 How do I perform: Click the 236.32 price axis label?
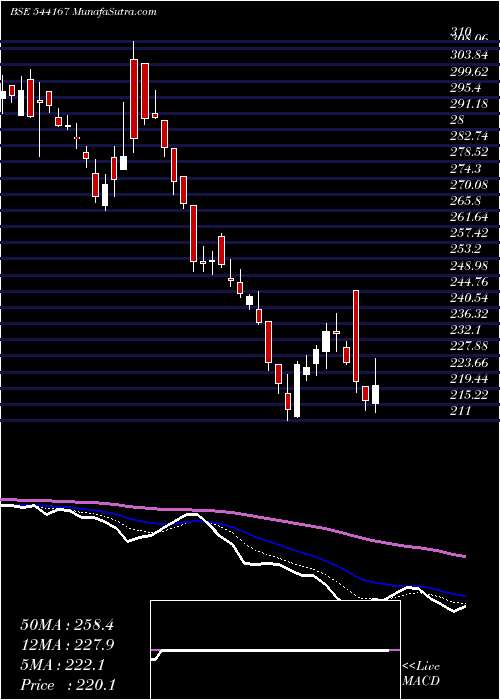tap(469, 314)
